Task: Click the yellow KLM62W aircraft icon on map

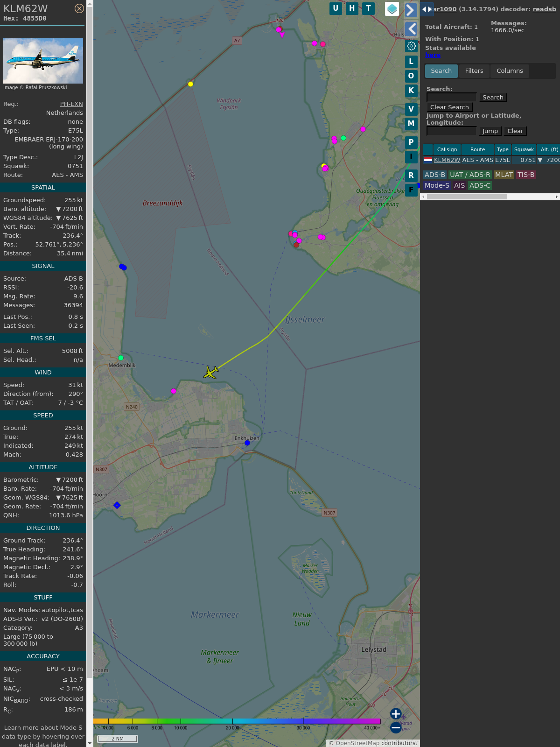Action: coord(211,372)
